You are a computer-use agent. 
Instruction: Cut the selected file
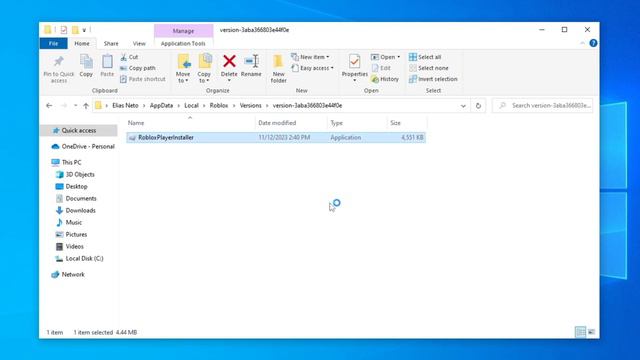129,57
